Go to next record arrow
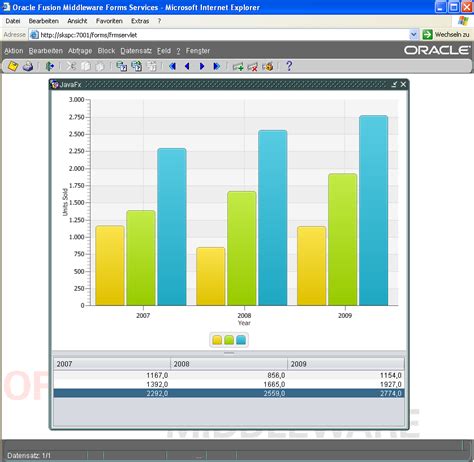The image size is (474, 462). 202,66
